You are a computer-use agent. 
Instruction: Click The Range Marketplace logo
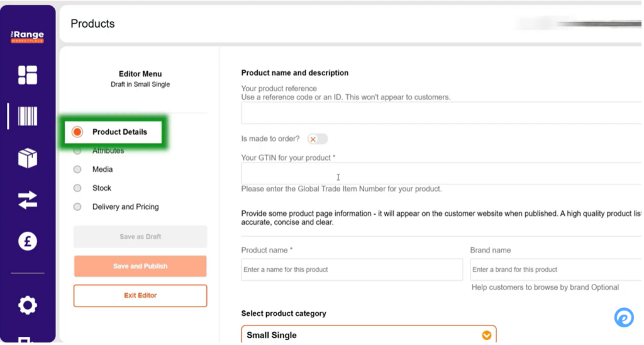(28, 37)
